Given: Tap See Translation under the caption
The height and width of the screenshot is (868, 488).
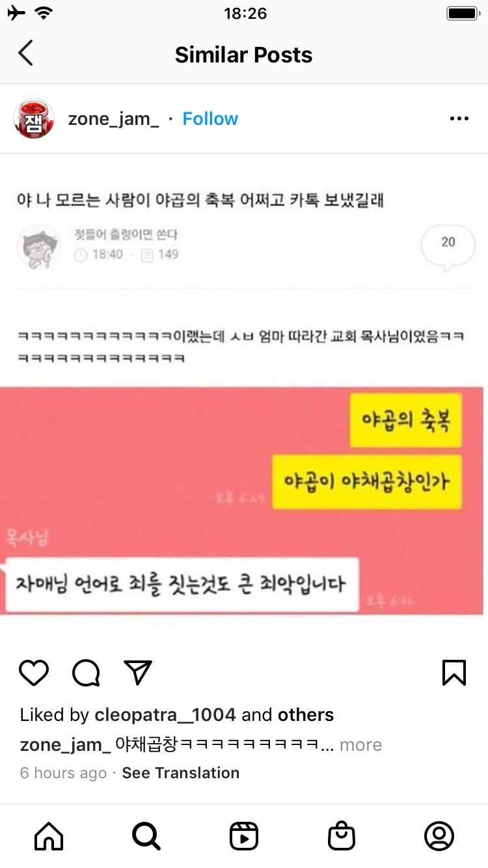Looking at the screenshot, I should pos(181,773).
